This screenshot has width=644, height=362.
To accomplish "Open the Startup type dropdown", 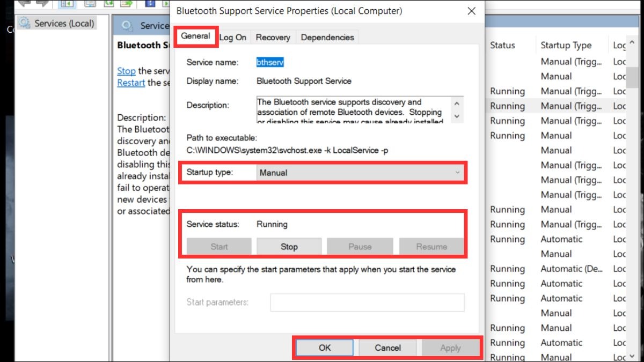I will tap(360, 173).
